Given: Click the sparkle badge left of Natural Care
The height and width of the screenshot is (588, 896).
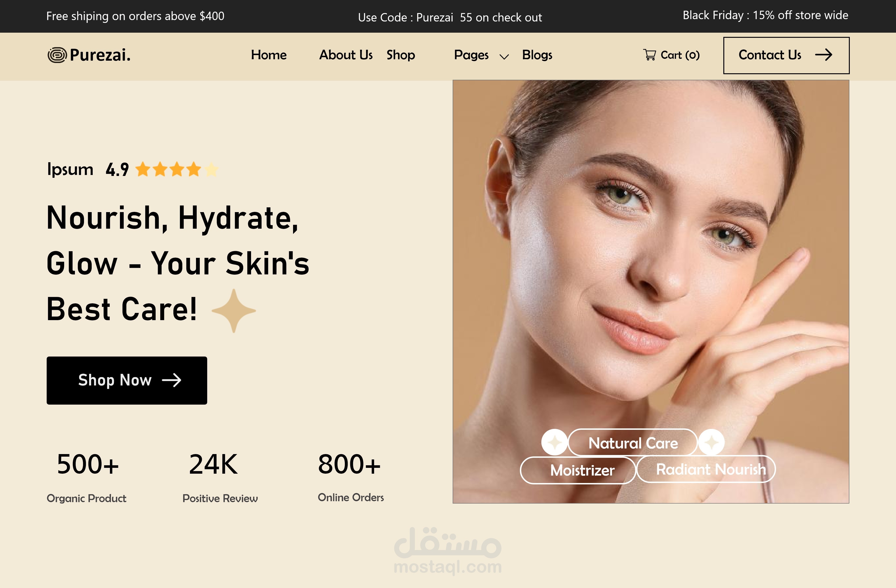Looking at the screenshot, I should 555,442.
